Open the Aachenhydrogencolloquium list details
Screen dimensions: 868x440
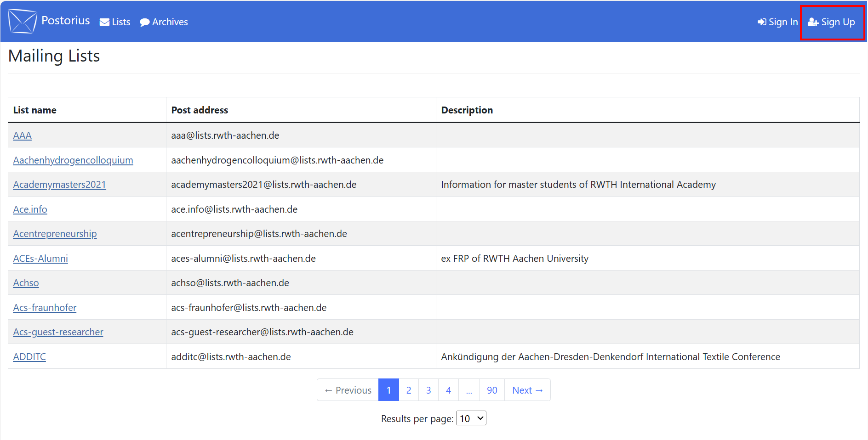tap(73, 160)
